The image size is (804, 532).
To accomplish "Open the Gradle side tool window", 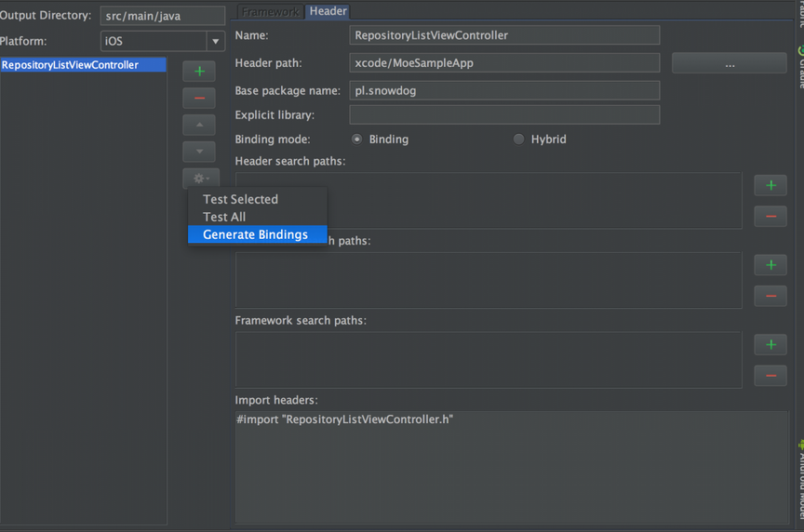I will coord(800,67).
